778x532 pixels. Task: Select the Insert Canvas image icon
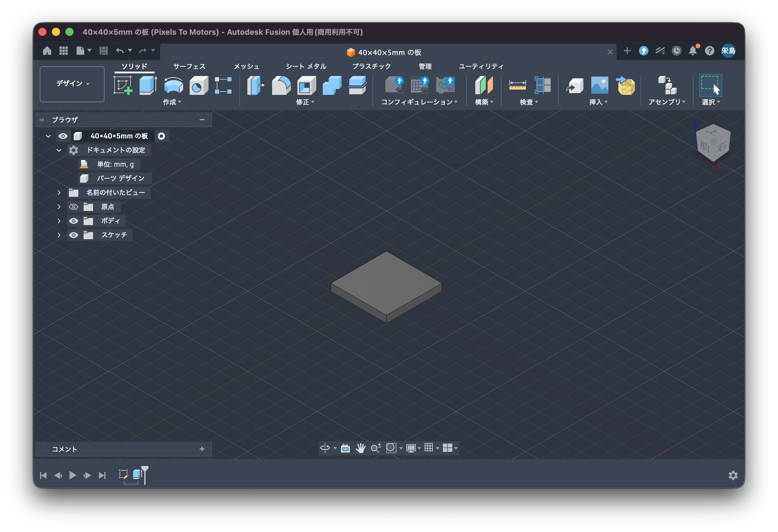point(600,85)
